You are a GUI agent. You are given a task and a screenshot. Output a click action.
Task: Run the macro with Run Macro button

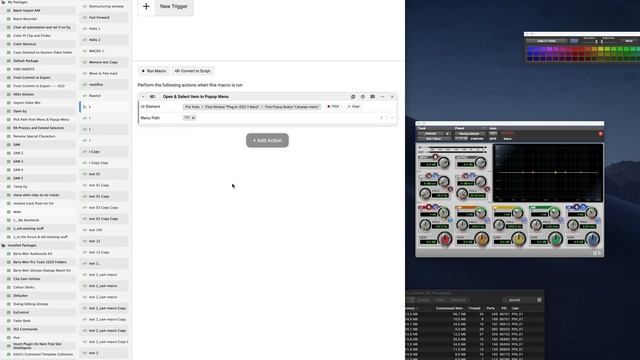[154, 71]
